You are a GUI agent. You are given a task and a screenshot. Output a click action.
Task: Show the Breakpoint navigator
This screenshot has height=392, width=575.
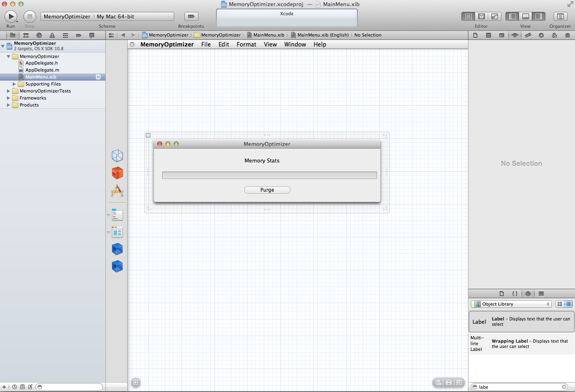(x=79, y=35)
